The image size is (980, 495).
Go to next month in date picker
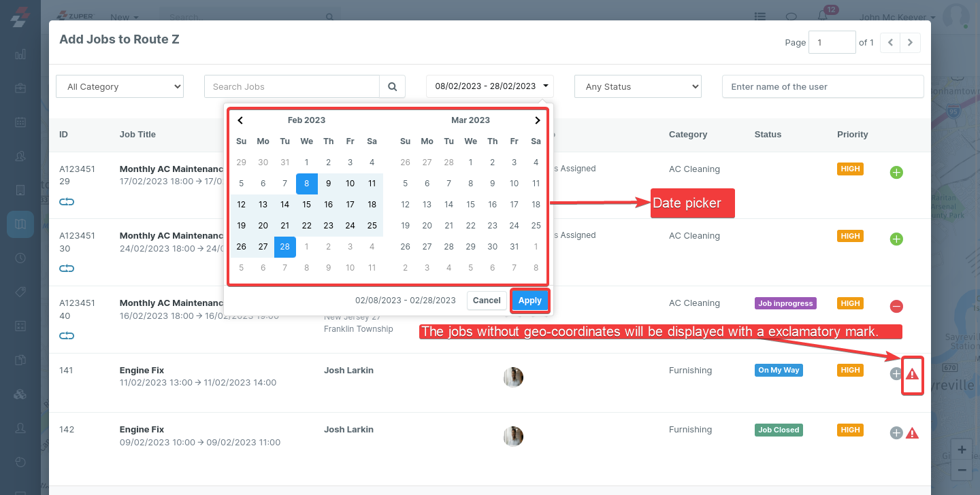pyautogui.click(x=538, y=120)
